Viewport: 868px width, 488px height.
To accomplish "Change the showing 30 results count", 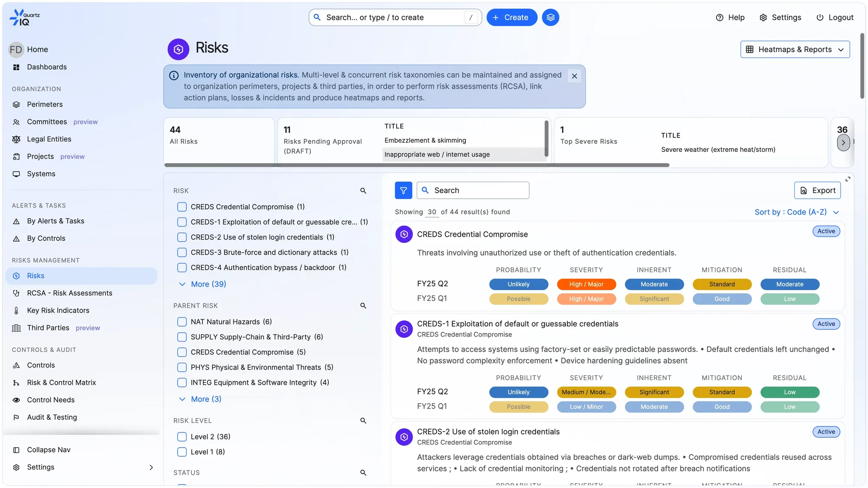I will [x=432, y=212].
